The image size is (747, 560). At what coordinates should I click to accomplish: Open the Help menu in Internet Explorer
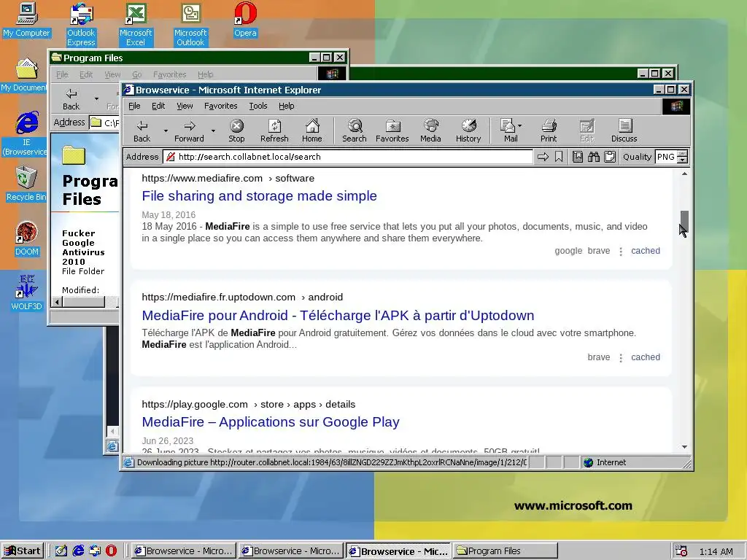click(x=286, y=106)
